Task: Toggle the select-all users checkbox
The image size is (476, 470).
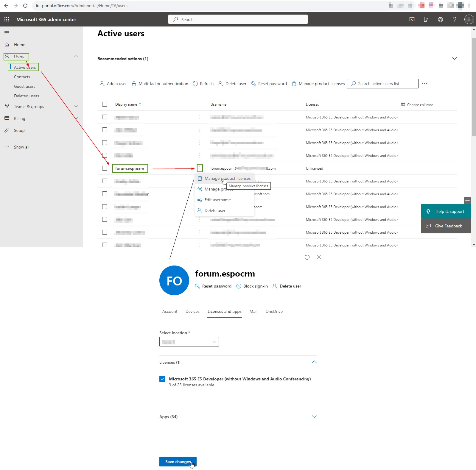Action: (105, 104)
